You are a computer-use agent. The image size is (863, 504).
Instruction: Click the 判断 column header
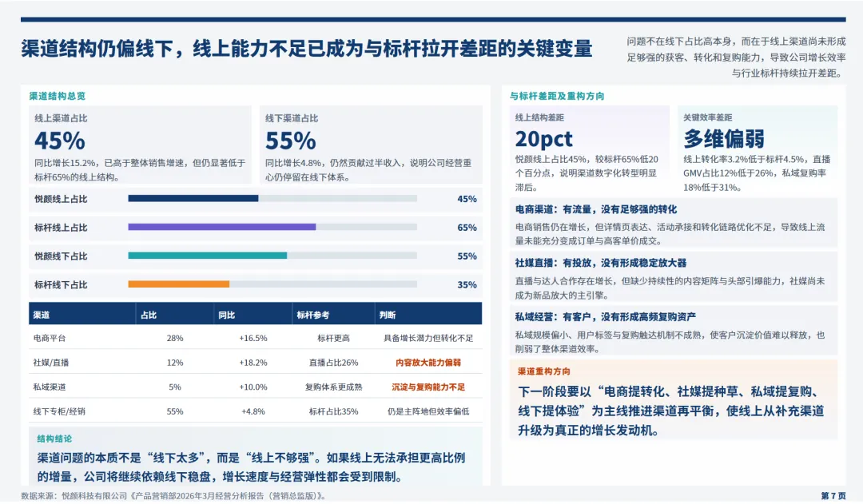click(x=388, y=314)
